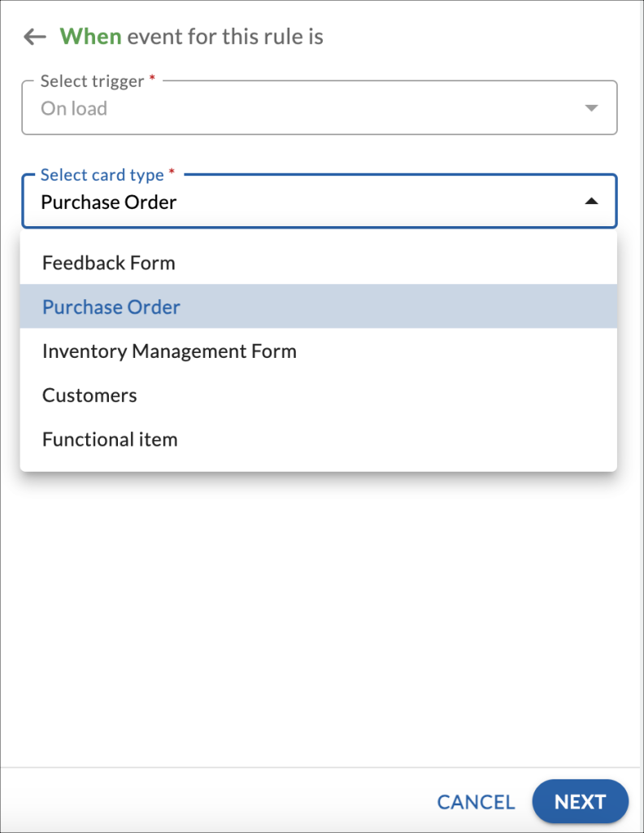The height and width of the screenshot is (833, 644).
Task: Choose Feedback Form from the list
Action: (109, 263)
